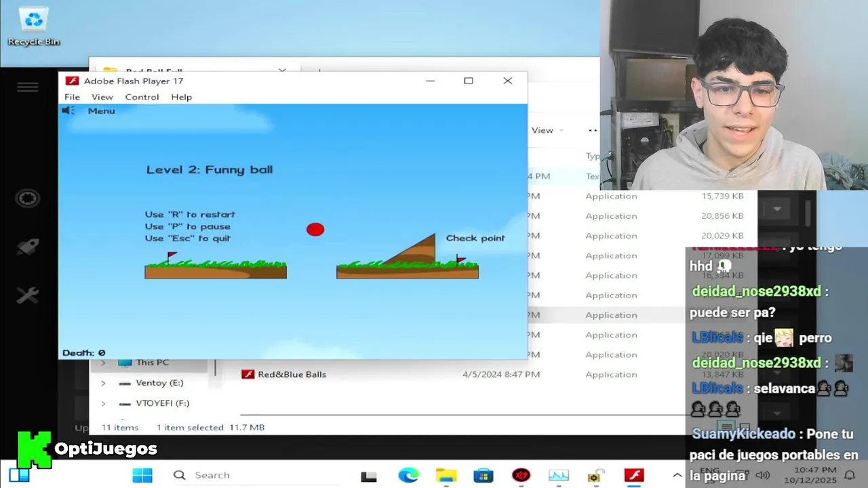This screenshot has height=488, width=868.
Task: Click the start flag on left platform
Action: [x=171, y=258]
